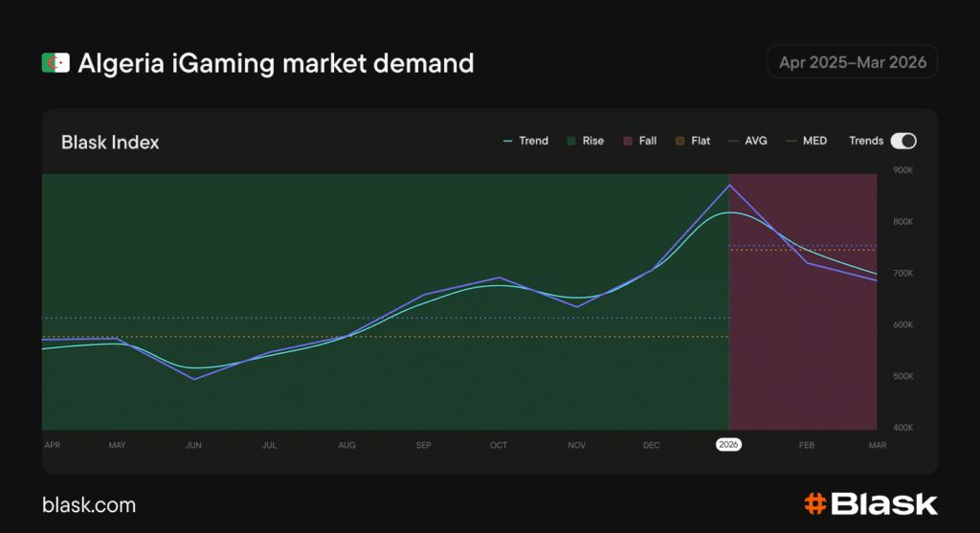Click the Blask Index chart heading
The width and height of the screenshot is (980, 533).
[110, 143]
